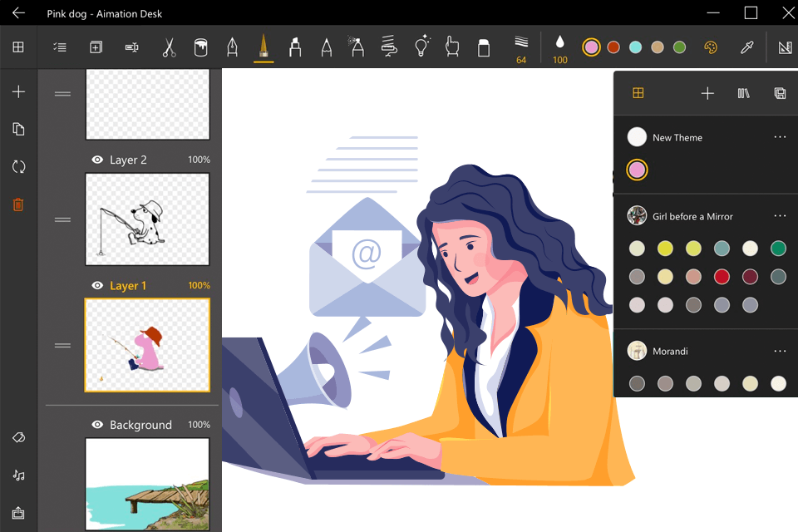The height and width of the screenshot is (532, 798).
Task: Select the eyedropper tool
Action: pyautogui.click(x=746, y=47)
